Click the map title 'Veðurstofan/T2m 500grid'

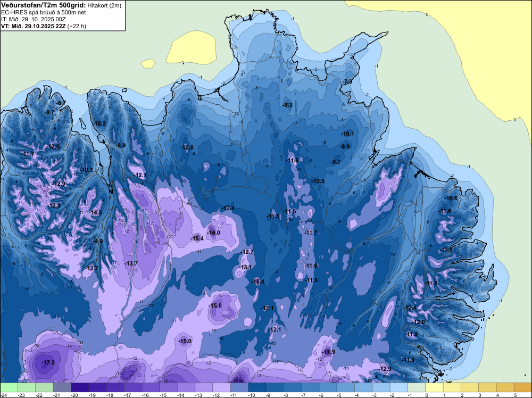pyautogui.click(x=44, y=5)
